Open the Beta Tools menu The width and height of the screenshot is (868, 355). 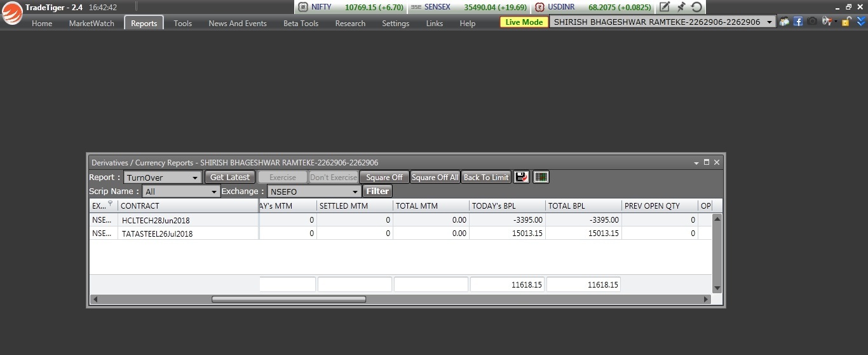tap(301, 23)
